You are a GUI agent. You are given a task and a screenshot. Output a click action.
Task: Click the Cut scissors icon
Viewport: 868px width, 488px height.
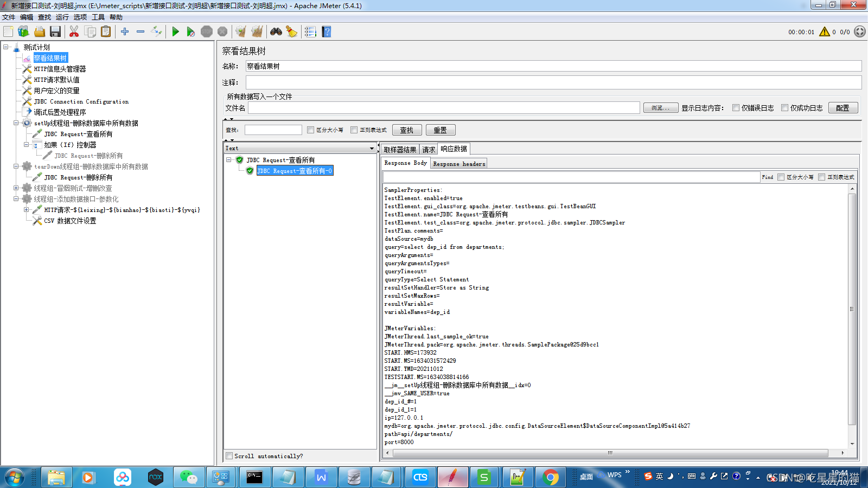pos(74,31)
